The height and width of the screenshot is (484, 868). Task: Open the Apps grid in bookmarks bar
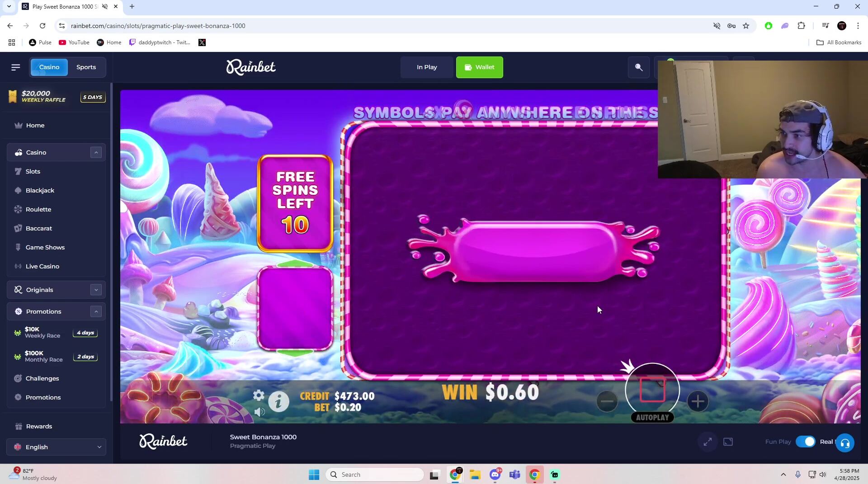(12, 42)
